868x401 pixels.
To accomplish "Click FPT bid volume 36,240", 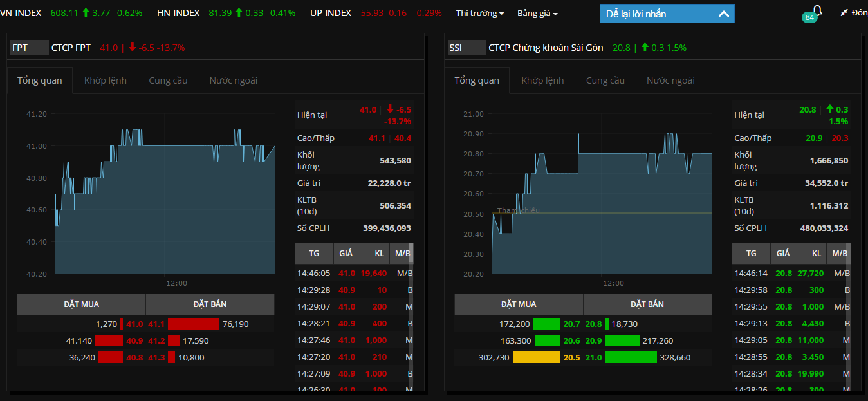I will pos(82,357).
